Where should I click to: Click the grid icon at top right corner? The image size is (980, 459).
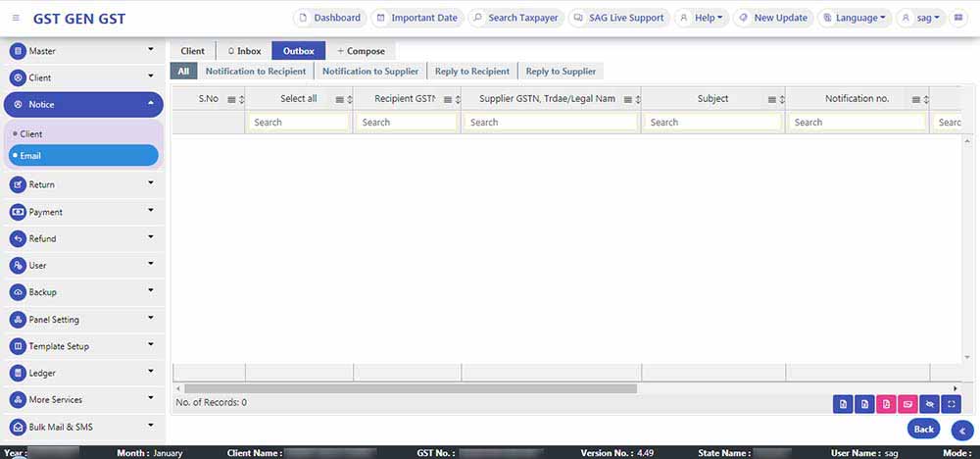(958, 18)
